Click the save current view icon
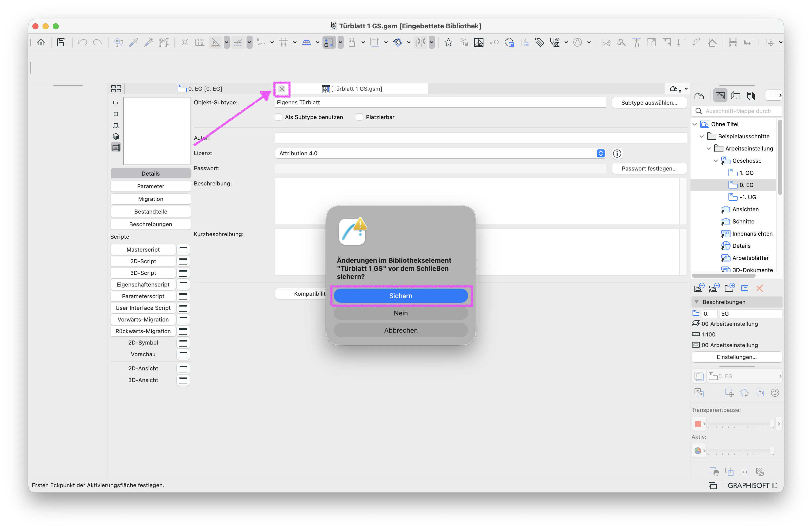The image size is (812, 530). [699, 288]
